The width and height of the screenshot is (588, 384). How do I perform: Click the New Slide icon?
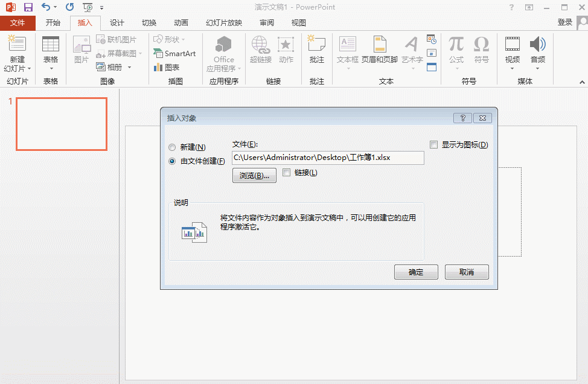point(17,43)
